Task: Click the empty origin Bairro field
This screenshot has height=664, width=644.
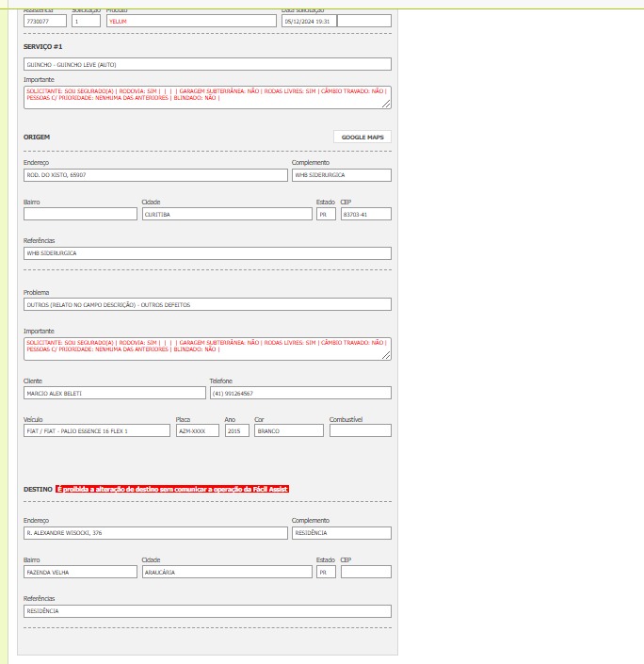Action: [80, 214]
